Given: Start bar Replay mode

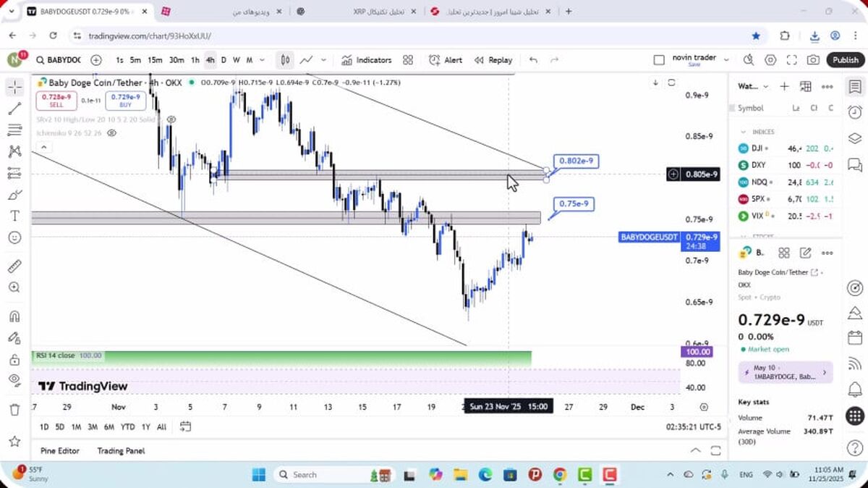Looking at the screenshot, I should click(x=493, y=60).
